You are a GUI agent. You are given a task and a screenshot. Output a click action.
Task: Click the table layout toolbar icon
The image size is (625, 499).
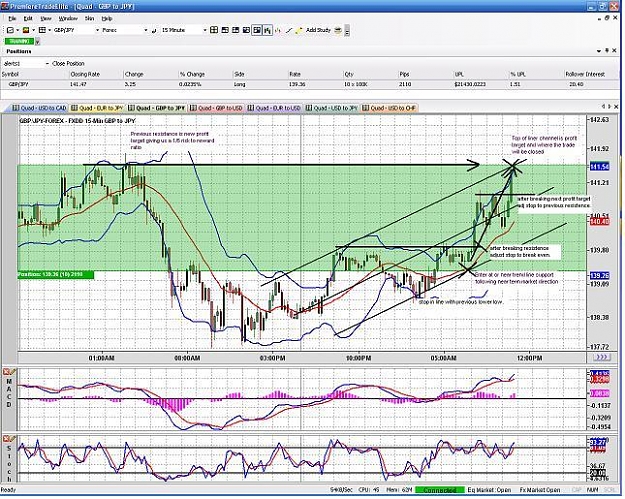42,30
